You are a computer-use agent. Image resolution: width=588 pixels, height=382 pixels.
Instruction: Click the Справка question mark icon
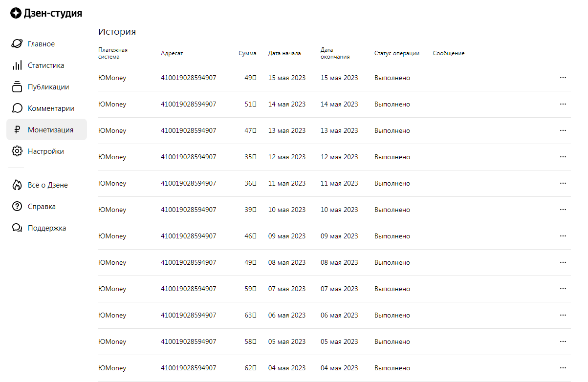point(17,207)
